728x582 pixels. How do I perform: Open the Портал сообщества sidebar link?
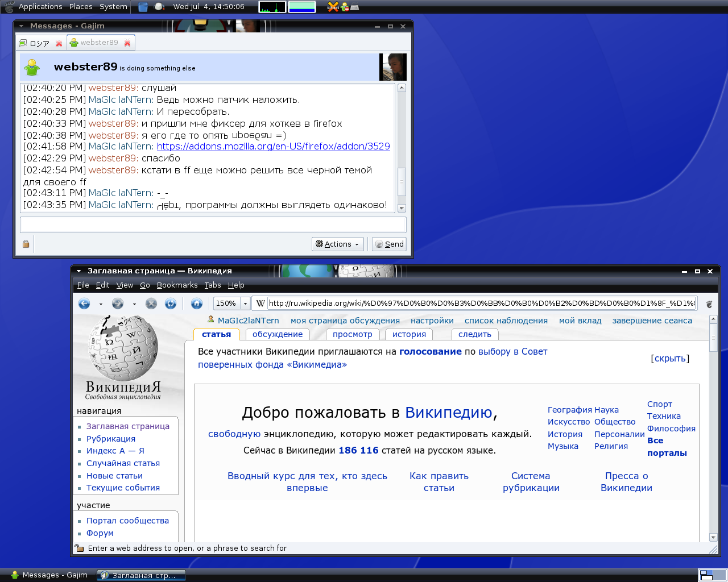[x=127, y=521]
